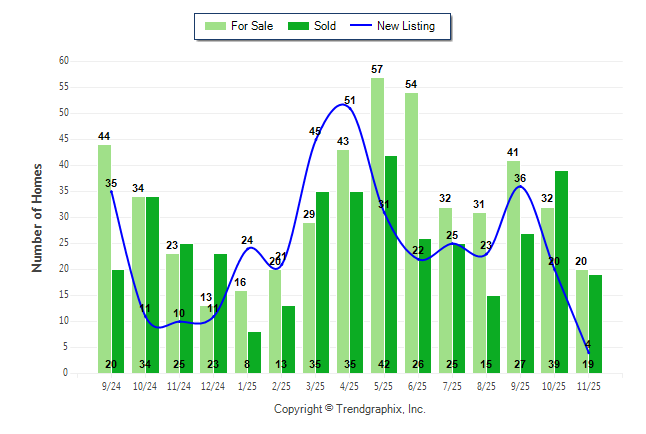Click the 9/24 For Sale bar labeled 44
The image size is (646, 434).
[x=104, y=259]
